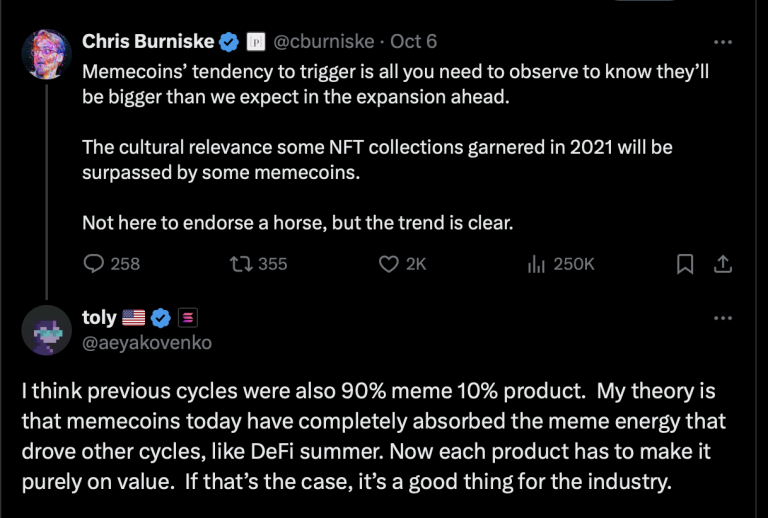Screen dimensions: 768x518
Task: Click the Solana badge beside toly
Action: [x=187, y=319]
